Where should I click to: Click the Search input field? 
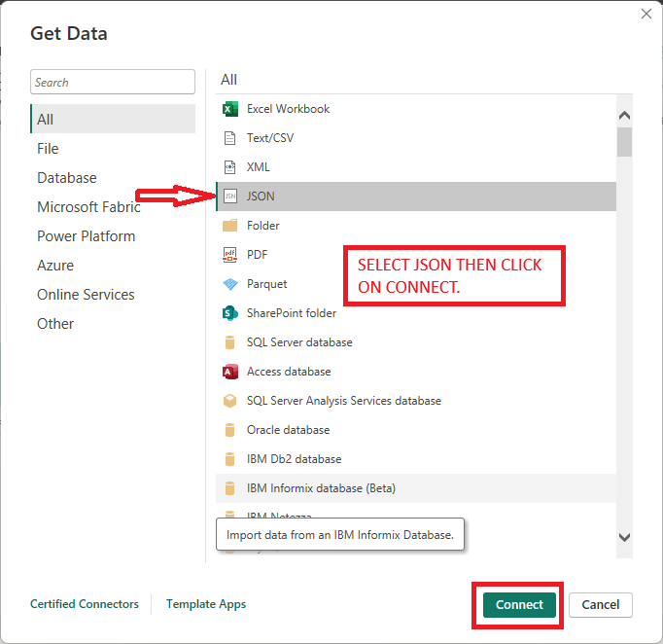[x=113, y=82]
